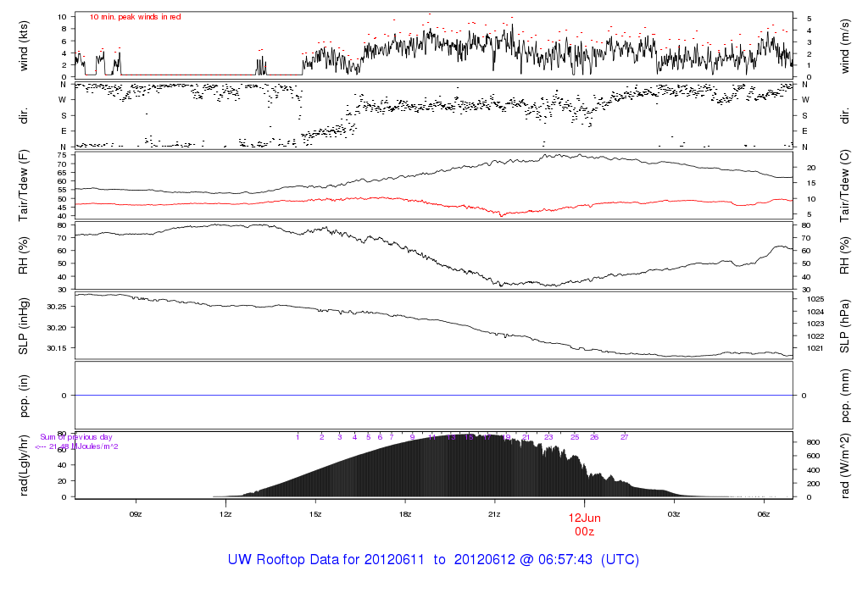Screen dimensions: 868x593
Task: Click purple hour marker "9" in radiation panel
Action: click(413, 437)
